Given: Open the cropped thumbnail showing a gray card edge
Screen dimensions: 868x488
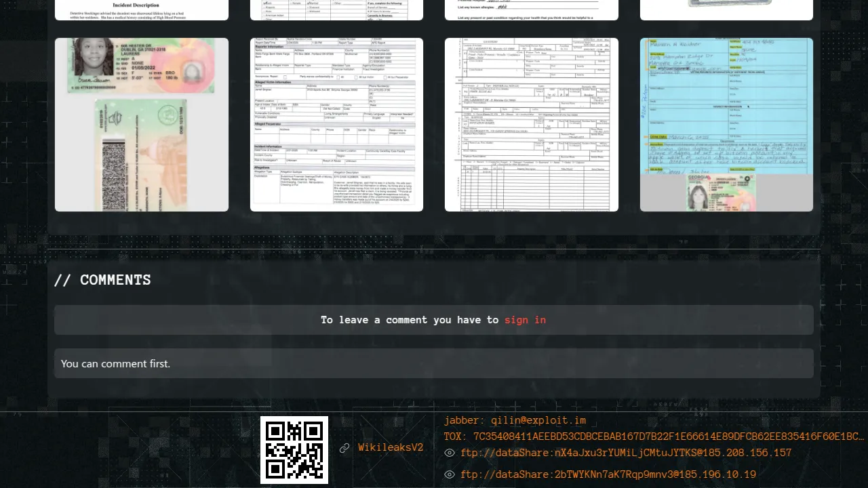Looking at the screenshot, I should coord(726,10).
